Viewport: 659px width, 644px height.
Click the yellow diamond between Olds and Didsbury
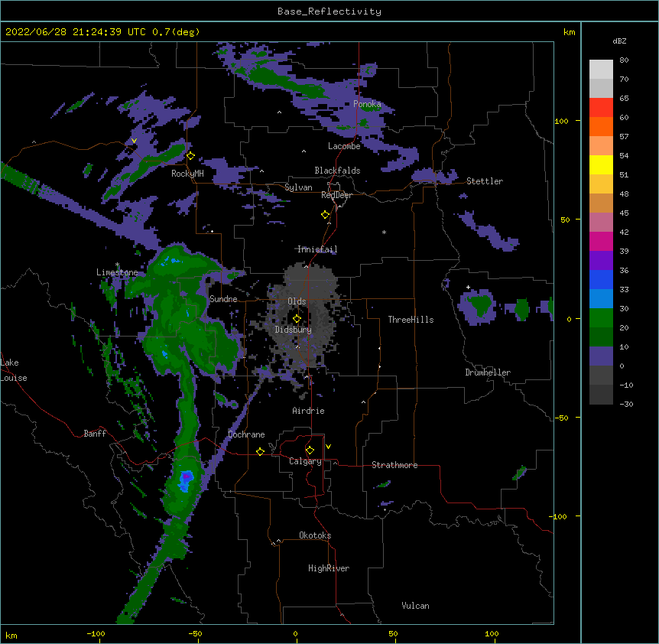(x=297, y=319)
